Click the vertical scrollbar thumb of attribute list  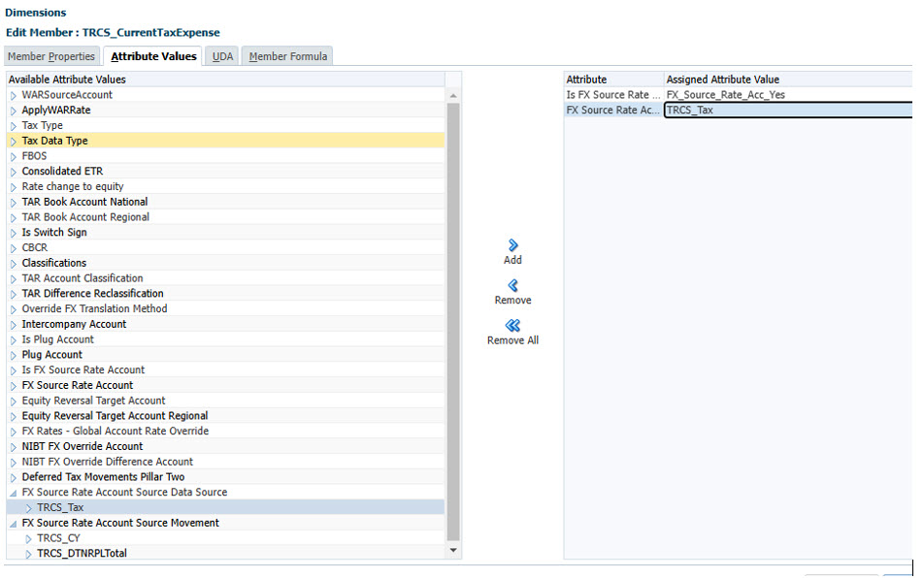[453, 321]
